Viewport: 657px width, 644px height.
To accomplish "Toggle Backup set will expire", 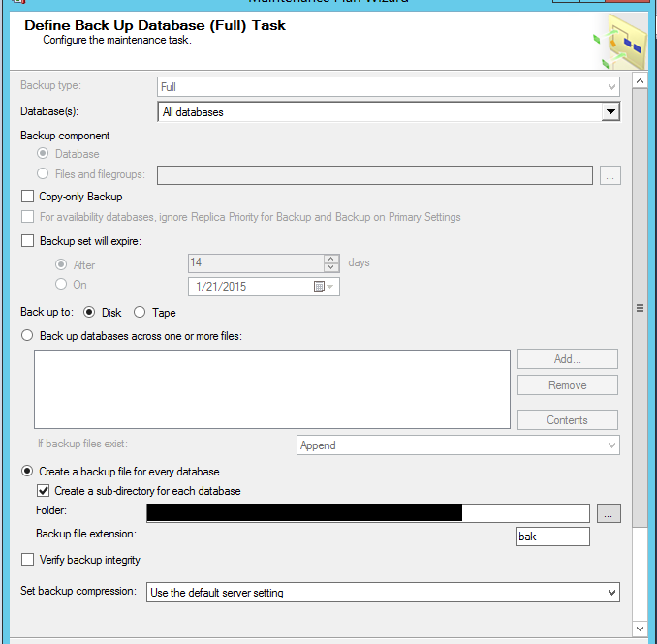I will [x=27, y=241].
